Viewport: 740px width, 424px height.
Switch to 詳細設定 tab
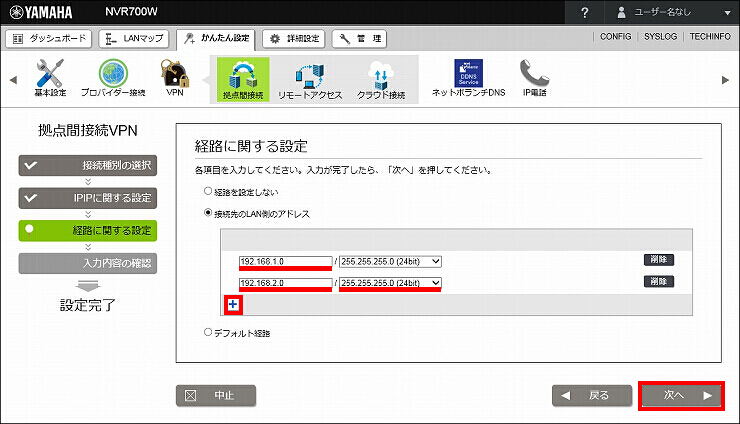[x=294, y=39]
